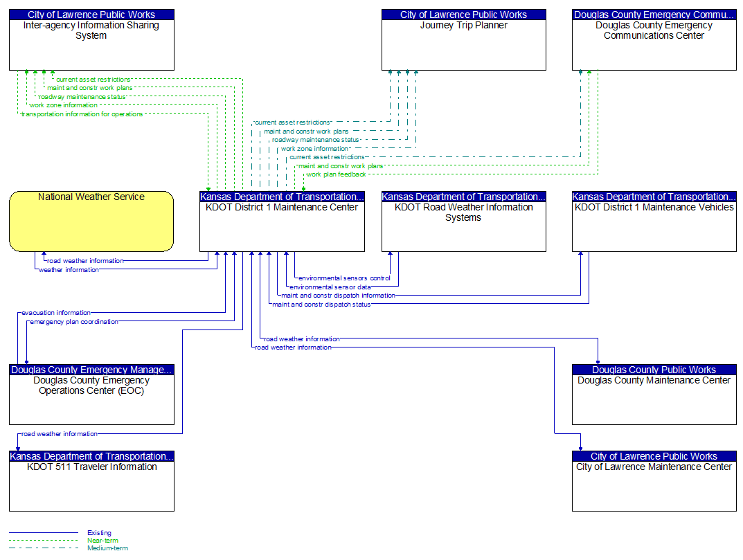743x560 pixels.
Task: Select the Inter-agency Information Sharing System box
Action: tap(91, 39)
